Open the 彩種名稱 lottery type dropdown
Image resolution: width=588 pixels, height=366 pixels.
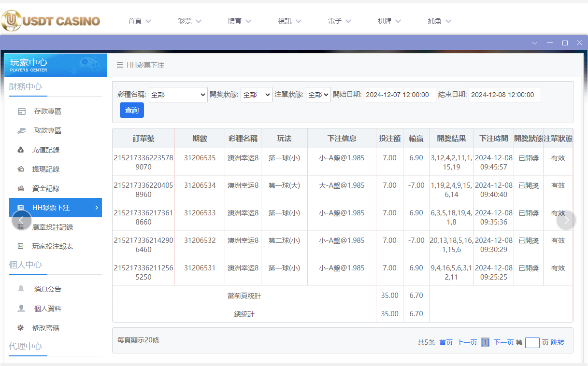tap(178, 95)
